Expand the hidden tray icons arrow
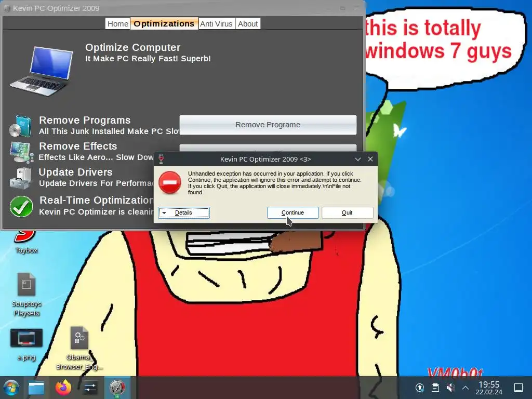This screenshot has width=532, height=399. pyautogui.click(x=465, y=388)
